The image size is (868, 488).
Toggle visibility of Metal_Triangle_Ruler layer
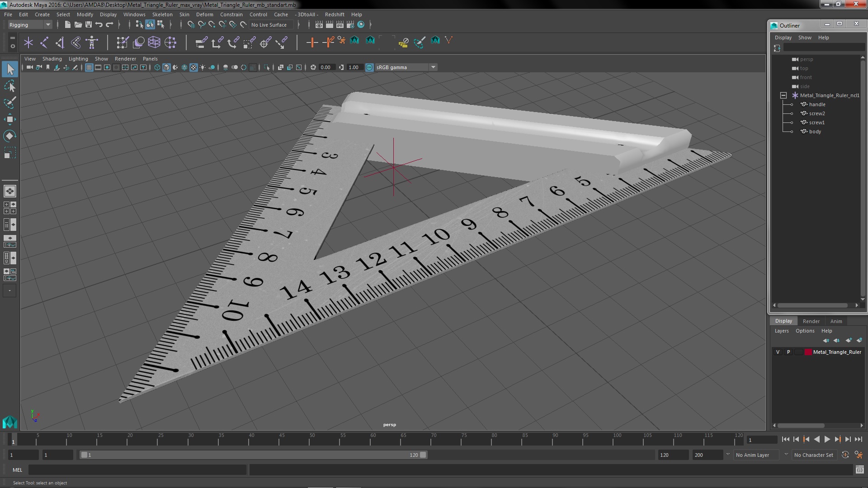[778, 352]
